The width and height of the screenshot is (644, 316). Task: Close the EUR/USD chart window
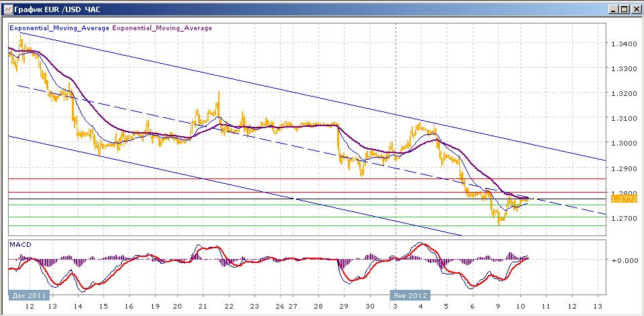point(635,9)
